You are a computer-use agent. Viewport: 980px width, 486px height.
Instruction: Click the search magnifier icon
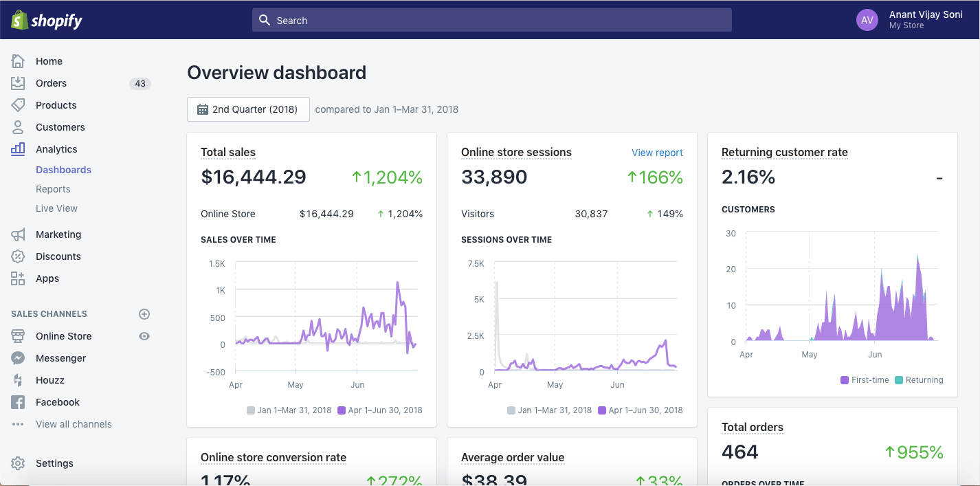tap(265, 21)
